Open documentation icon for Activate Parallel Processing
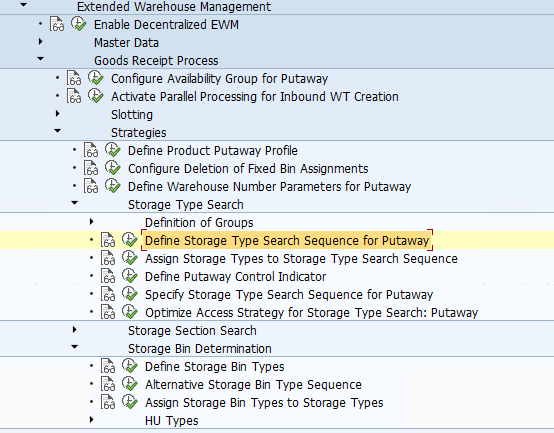The width and height of the screenshot is (554, 433). click(74, 96)
